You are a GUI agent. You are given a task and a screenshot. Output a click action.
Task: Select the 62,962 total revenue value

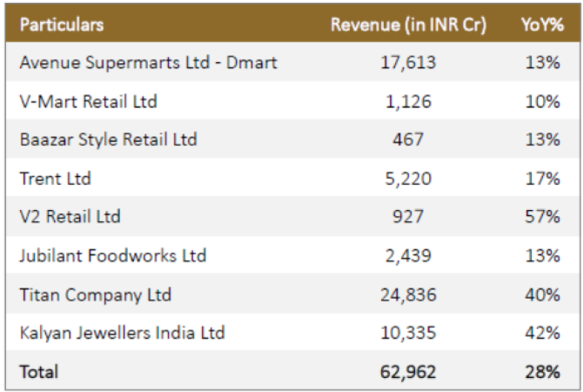point(408,371)
